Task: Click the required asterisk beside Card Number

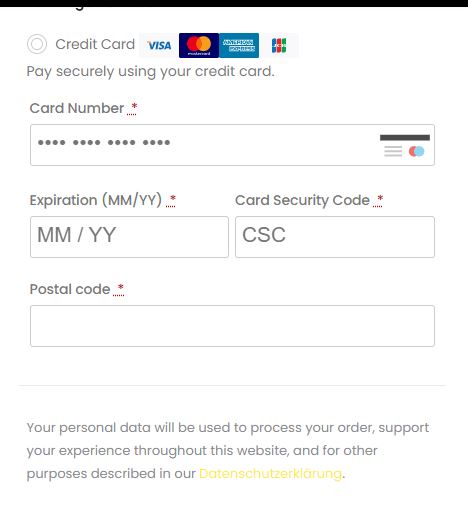Action: 132,108
